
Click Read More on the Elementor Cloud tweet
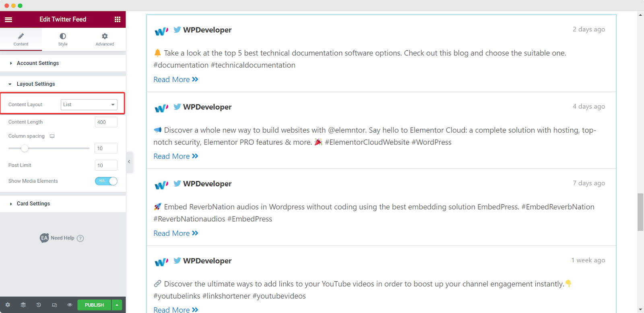176,156
